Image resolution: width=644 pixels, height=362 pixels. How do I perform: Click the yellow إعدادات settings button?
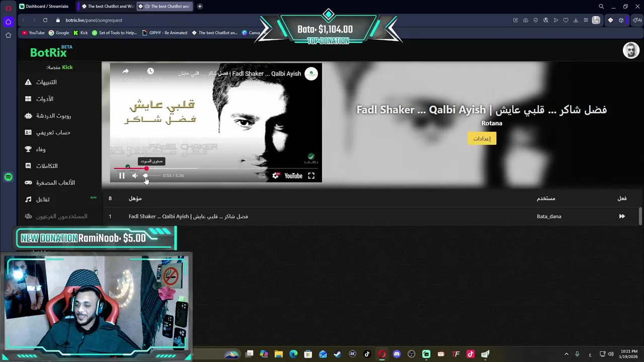click(x=482, y=138)
